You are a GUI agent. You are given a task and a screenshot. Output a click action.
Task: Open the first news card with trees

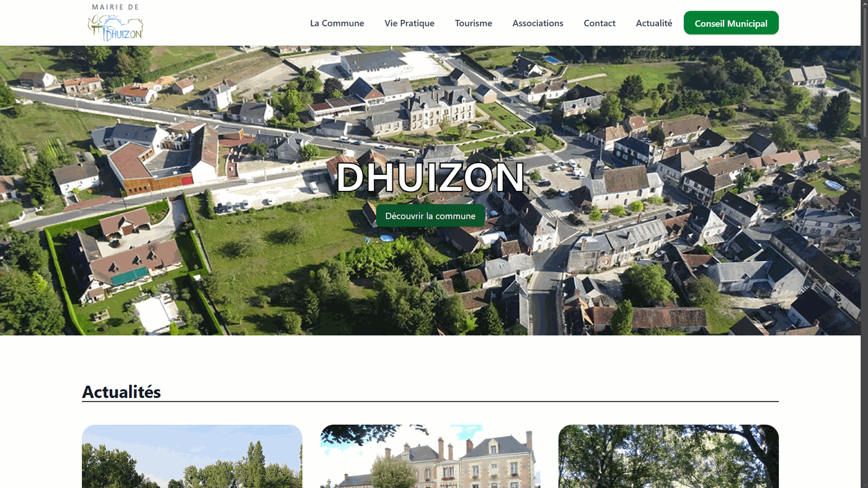(192, 456)
